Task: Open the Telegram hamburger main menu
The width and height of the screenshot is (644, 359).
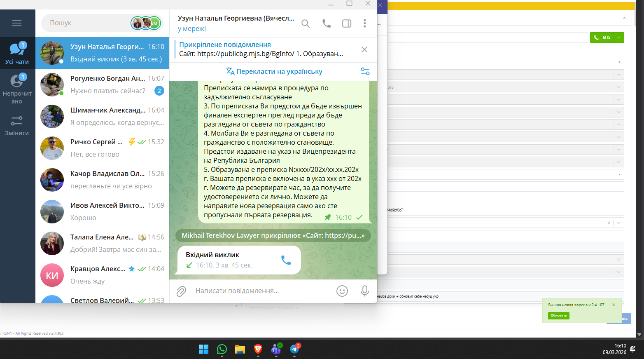Action: (x=17, y=23)
